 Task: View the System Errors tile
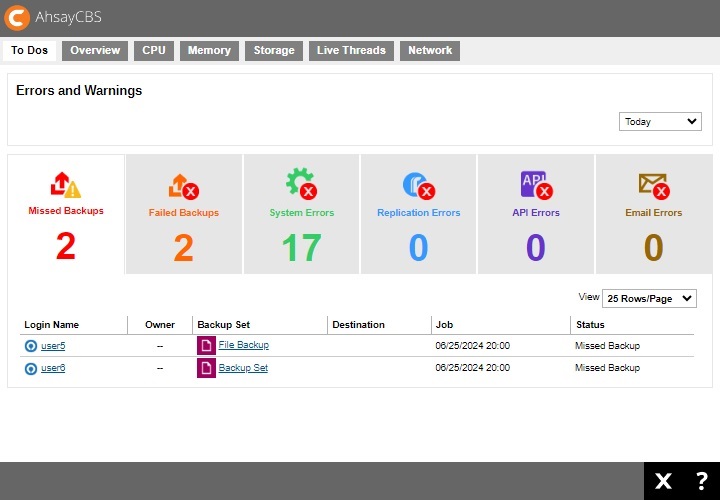pos(301,214)
